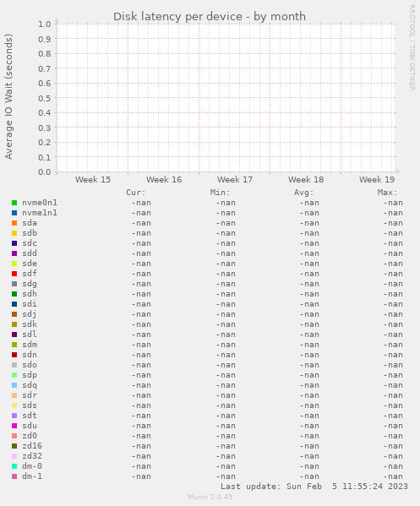Click the orange sda legend color swatch
This screenshot has width=420, height=506.
pyautogui.click(x=14, y=223)
